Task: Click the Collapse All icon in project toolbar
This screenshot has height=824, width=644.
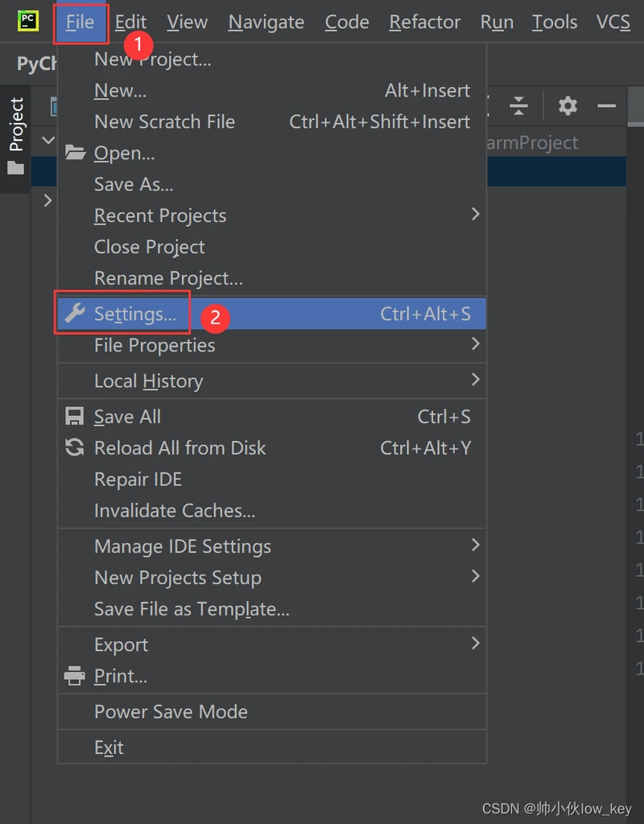Action: (518, 106)
